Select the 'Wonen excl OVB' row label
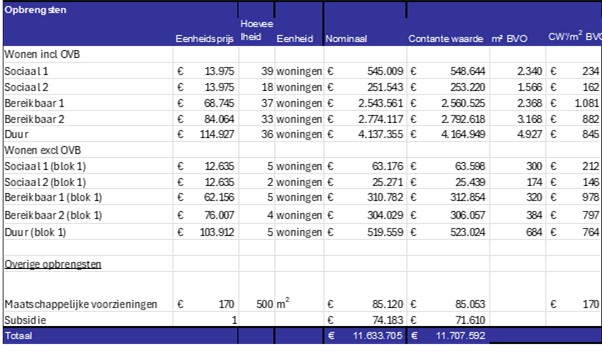The width and height of the screenshot is (602, 360). [43, 150]
